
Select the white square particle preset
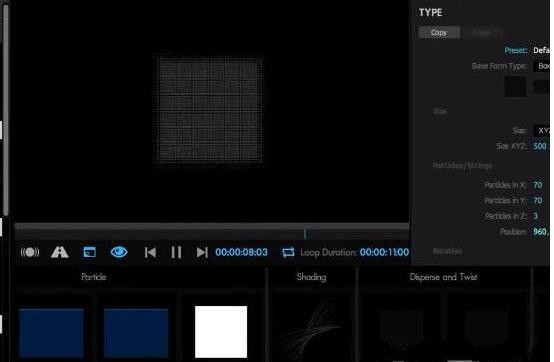[x=221, y=332]
